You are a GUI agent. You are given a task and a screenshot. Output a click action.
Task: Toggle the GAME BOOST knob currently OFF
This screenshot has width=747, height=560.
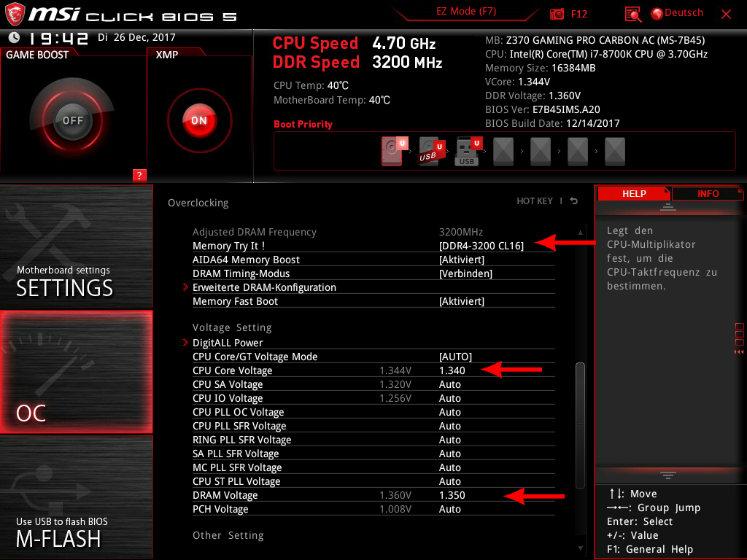coord(72,120)
